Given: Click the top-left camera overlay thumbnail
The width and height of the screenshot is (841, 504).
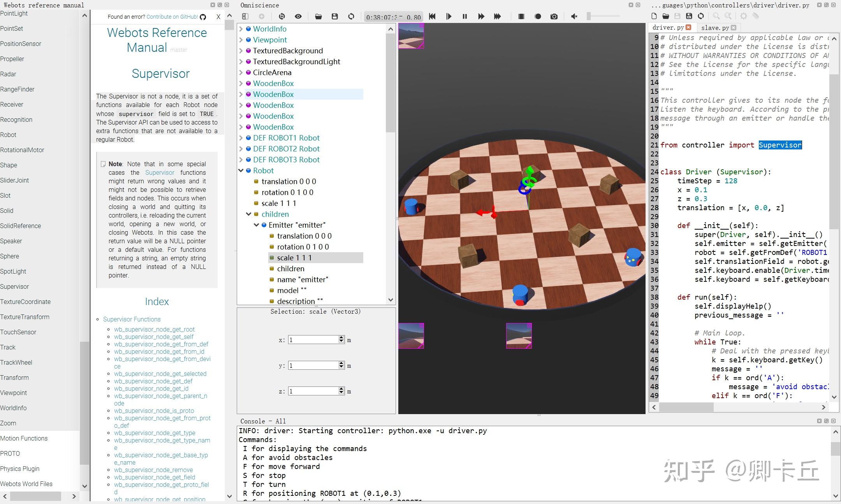Looking at the screenshot, I should pos(411,36).
